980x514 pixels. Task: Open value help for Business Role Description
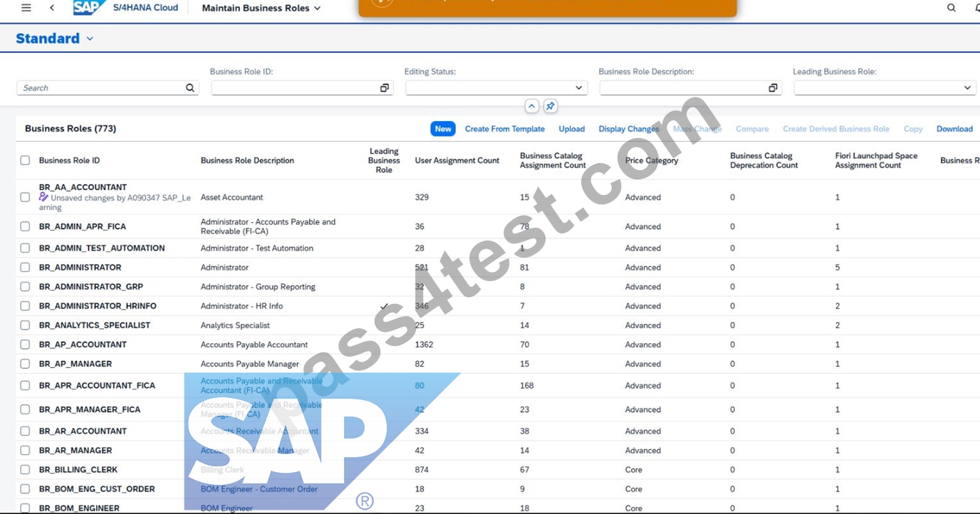click(x=773, y=88)
